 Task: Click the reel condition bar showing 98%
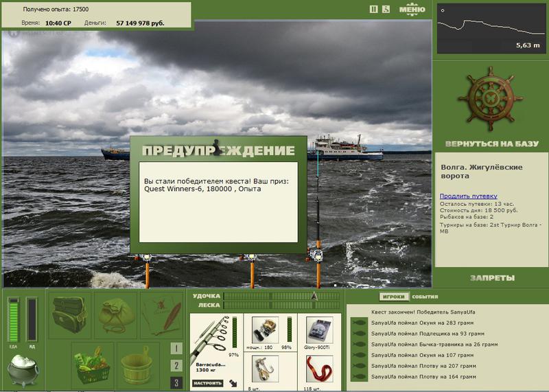pyautogui.click(x=289, y=330)
